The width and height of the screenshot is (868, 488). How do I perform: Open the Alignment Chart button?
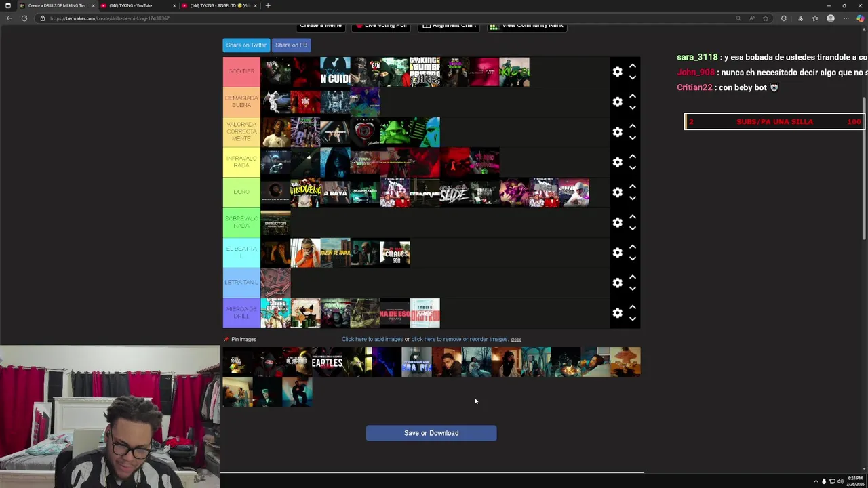click(x=448, y=26)
